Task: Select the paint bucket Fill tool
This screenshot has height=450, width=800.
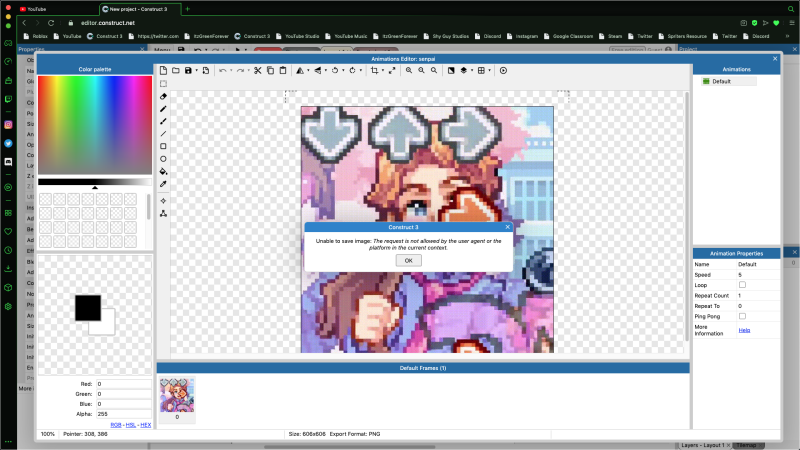Action: (x=163, y=171)
